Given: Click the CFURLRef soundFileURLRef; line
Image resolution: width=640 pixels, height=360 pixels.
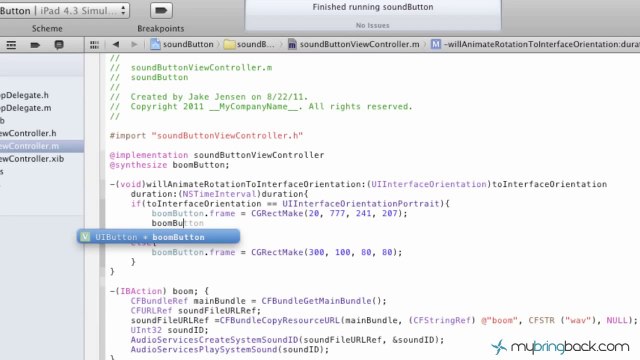Looking at the screenshot, I should 196,311.
